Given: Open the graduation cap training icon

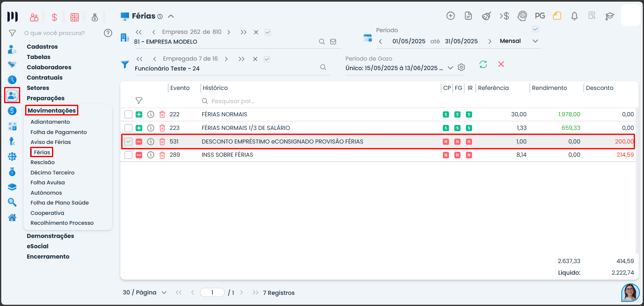Looking at the screenshot, I should point(609,16).
